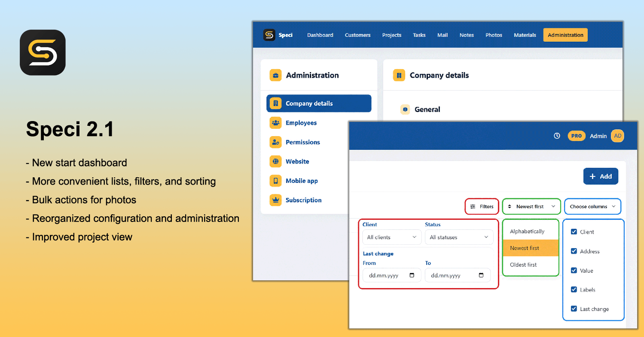Open the All statuses dropdown

click(x=459, y=237)
